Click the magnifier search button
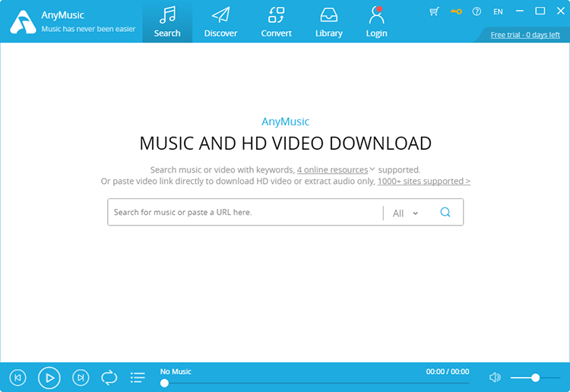 (445, 212)
